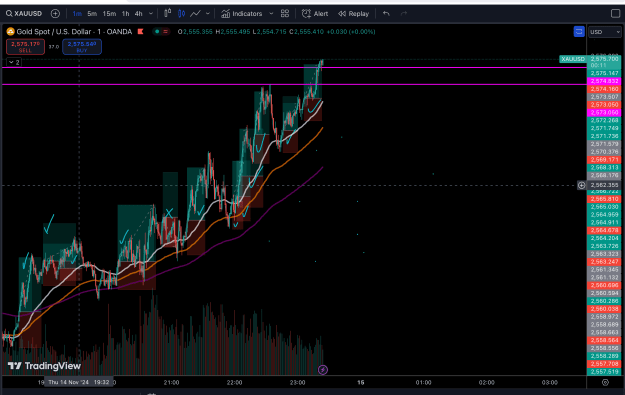Screen dimensions: 625x395
Task: Click the magenta 2,574.832 price label
Action: click(x=604, y=81)
